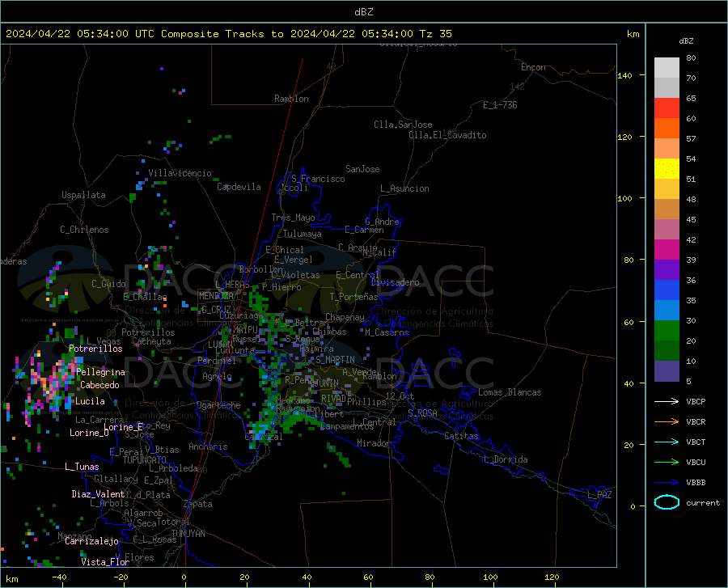Click the C_Chilenos label
The height and width of the screenshot is (588, 728).
tap(84, 230)
